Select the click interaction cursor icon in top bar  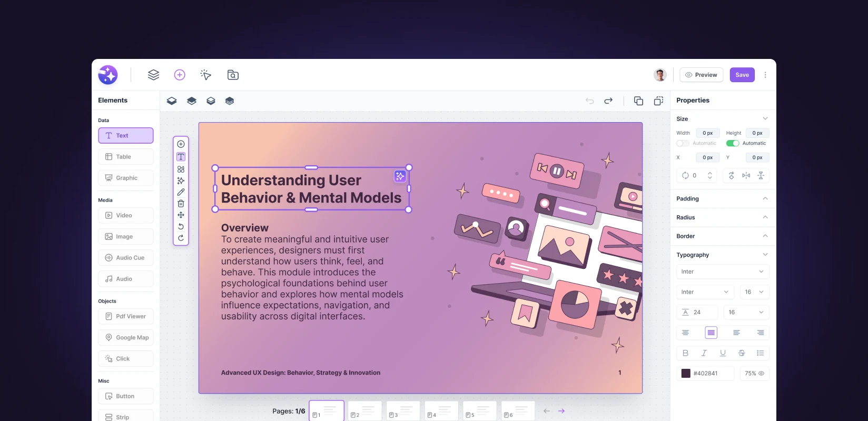pyautogui.click(x=206, y=75)
